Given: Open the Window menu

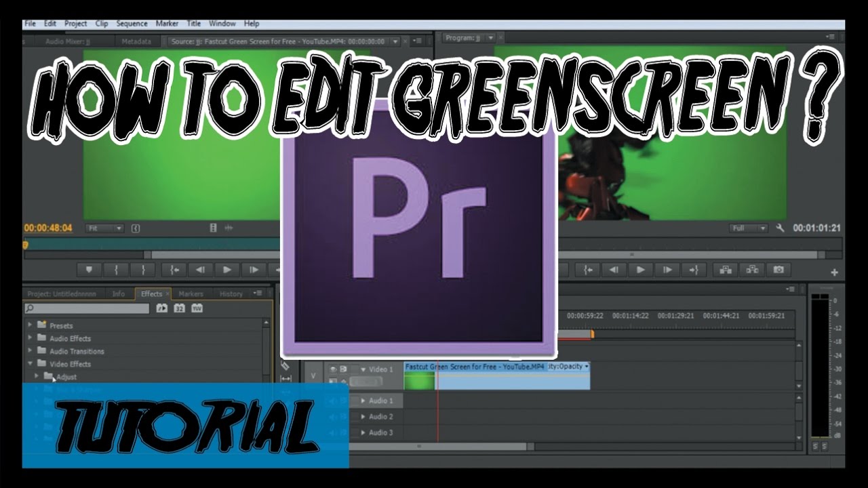Looking at the screenshot, I should pyautogui.click(x=222, y=24).
